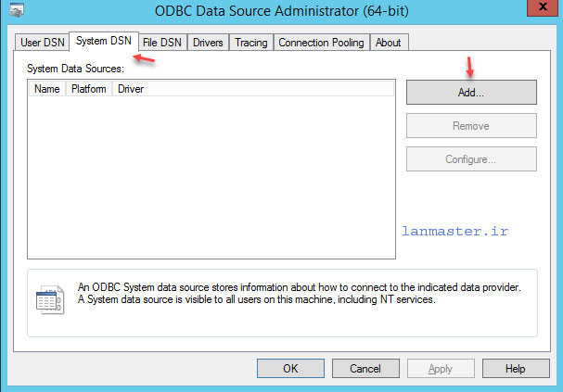The width and height of the screenshot is (563, 392).
Task: Click the Apply button
Action: (x=441, y=368)
